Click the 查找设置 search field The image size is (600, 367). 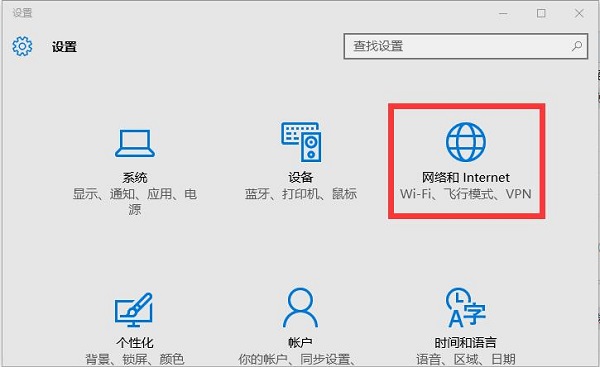pyautogui.click(x=466, y=46)
